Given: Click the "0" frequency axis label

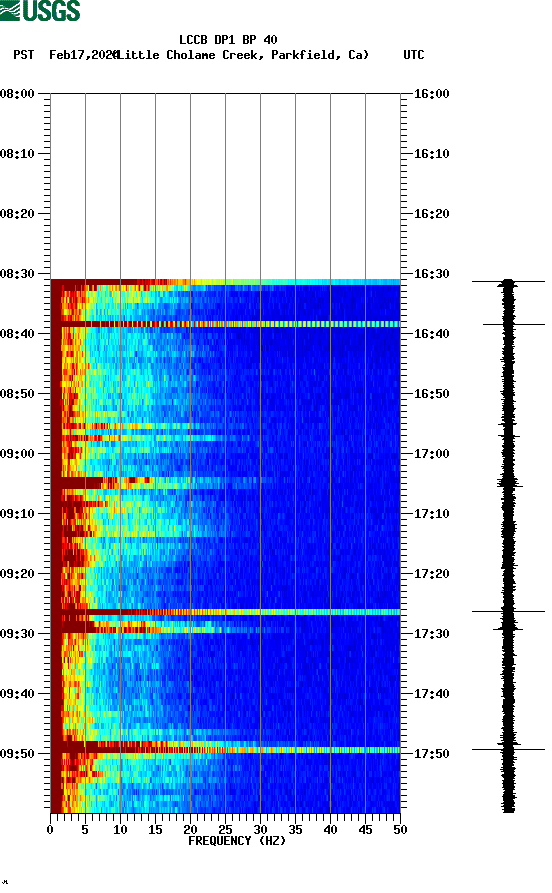Looking at the screenshot, I should 50,830.
